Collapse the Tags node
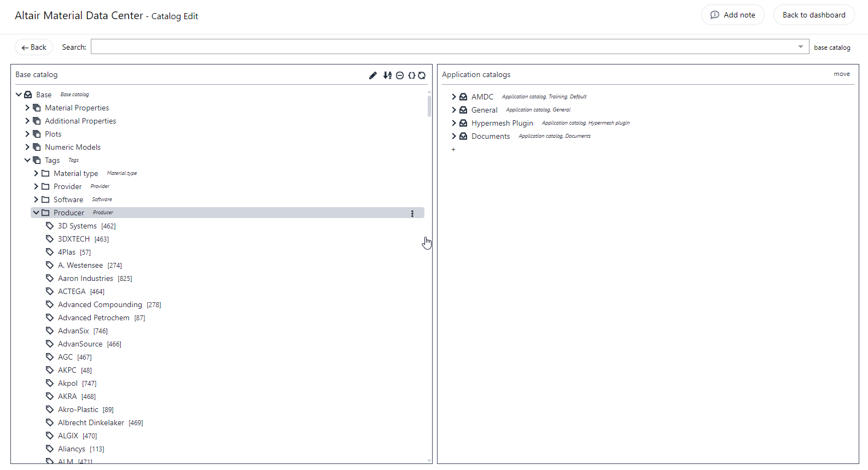 coord(27,160)
